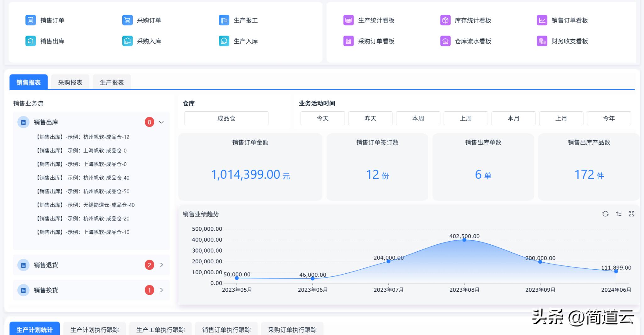The image size is (644, 335).
Task: Click the 销售出库产品数 172 件 card
Action: click(x=589, y=167)
